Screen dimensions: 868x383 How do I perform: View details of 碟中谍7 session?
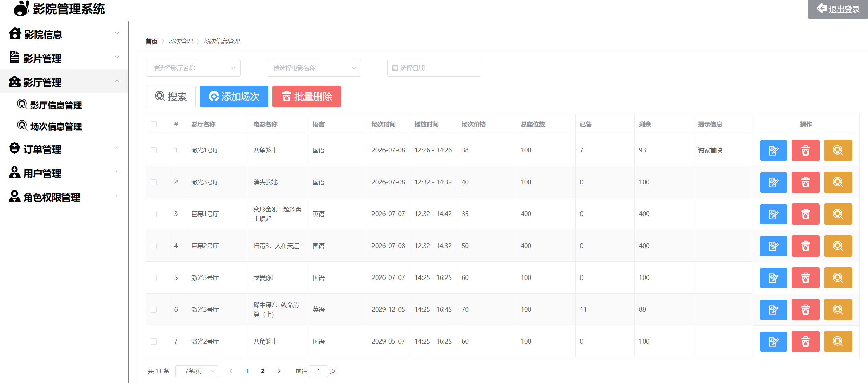(838, 310)
